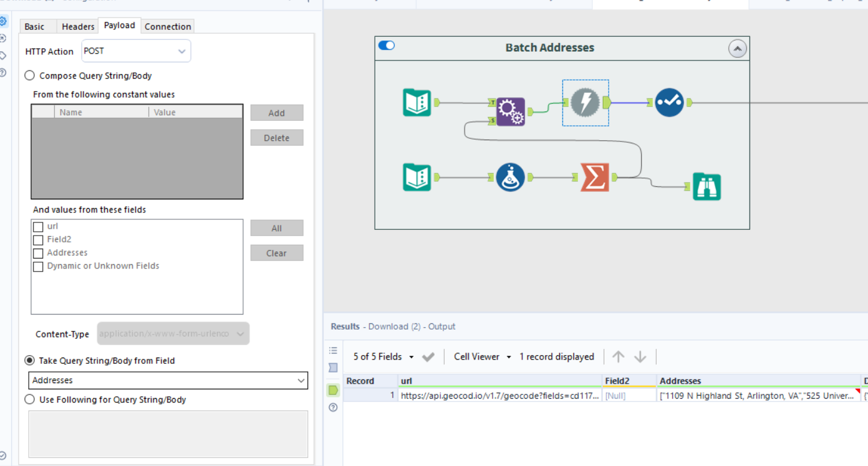
Task: Open the HTTP Action dropdown
Action: [135, 50]
